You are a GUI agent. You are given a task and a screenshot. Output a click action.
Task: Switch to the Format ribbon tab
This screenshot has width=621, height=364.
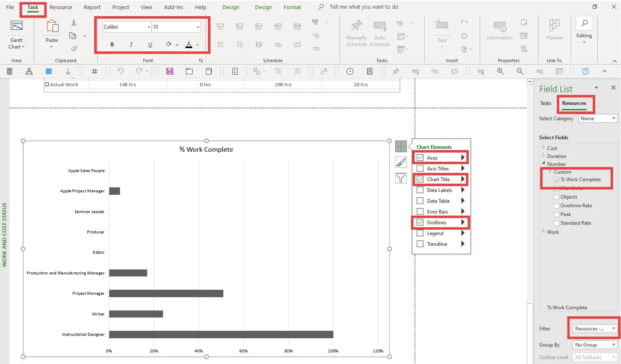292,7
